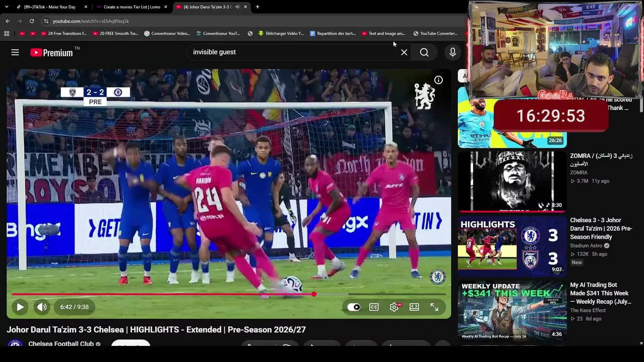Clear the search query with the X
644x362 pixels.
(x=404, y=52)
